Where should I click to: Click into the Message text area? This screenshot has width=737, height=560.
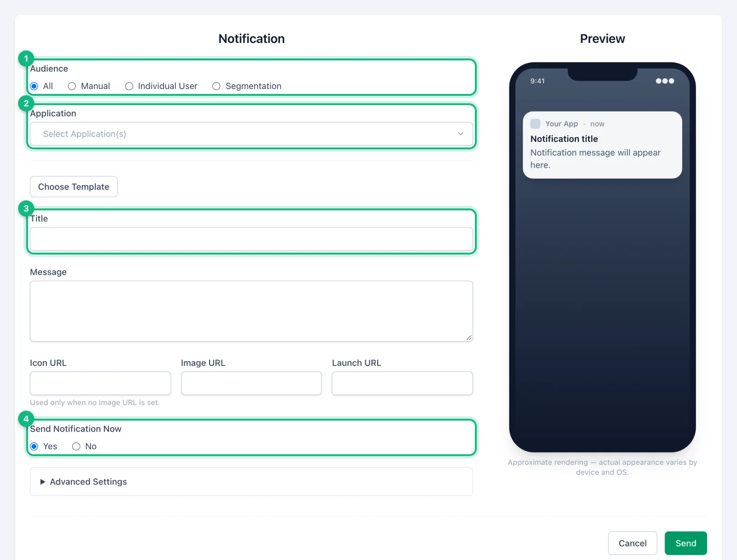click(x=252, y=311)
